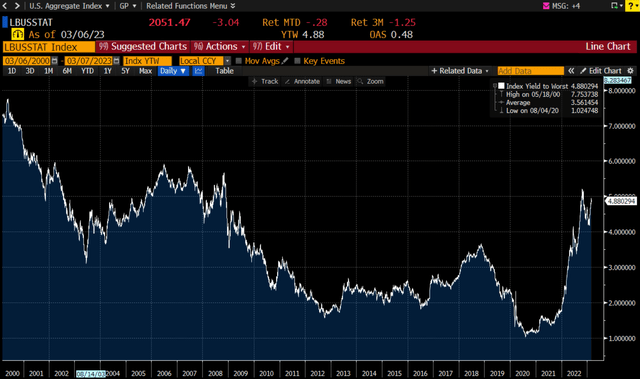Switch to Table view
This screenshot has width=640, height=379.
click(224, 71)
